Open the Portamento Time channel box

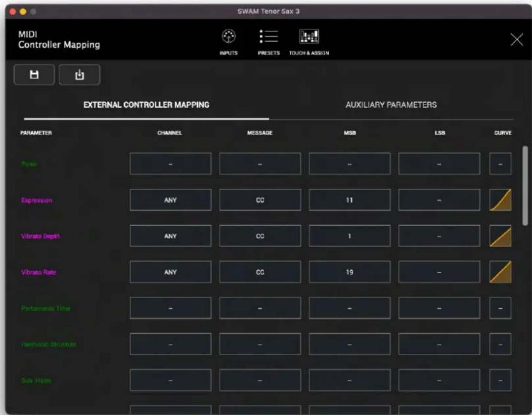[x=170, y=308]
